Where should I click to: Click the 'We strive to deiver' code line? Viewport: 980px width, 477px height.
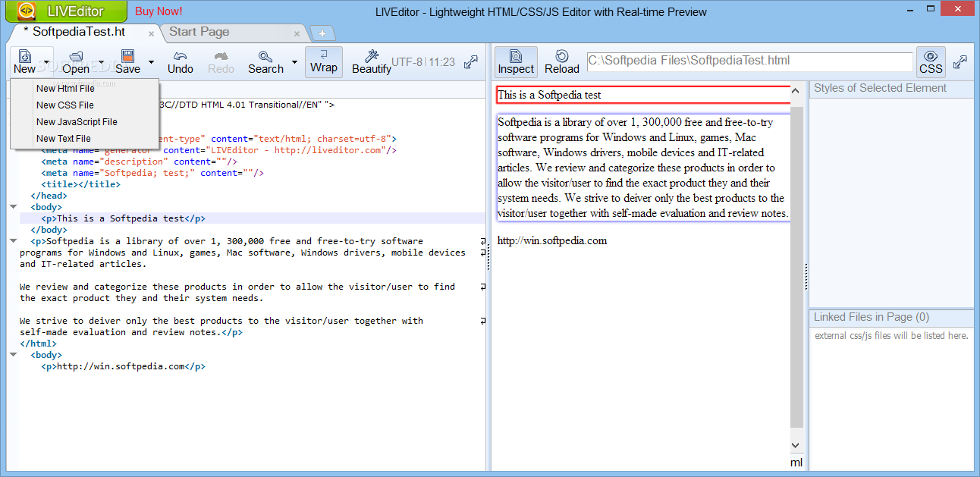coord(221,320)
